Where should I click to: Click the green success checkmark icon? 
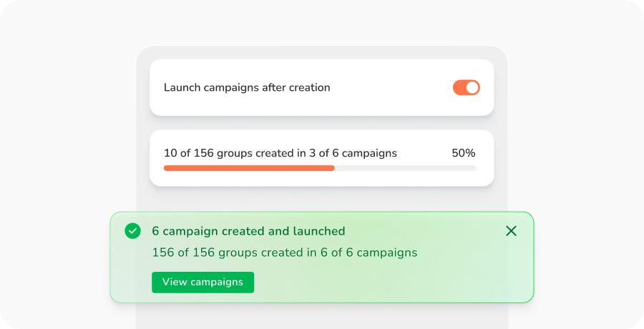tap(132, 231)
